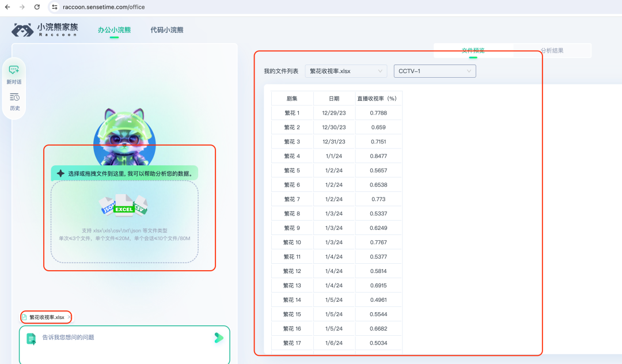Select the 繁花 10 cell

(x=292, y=242)
